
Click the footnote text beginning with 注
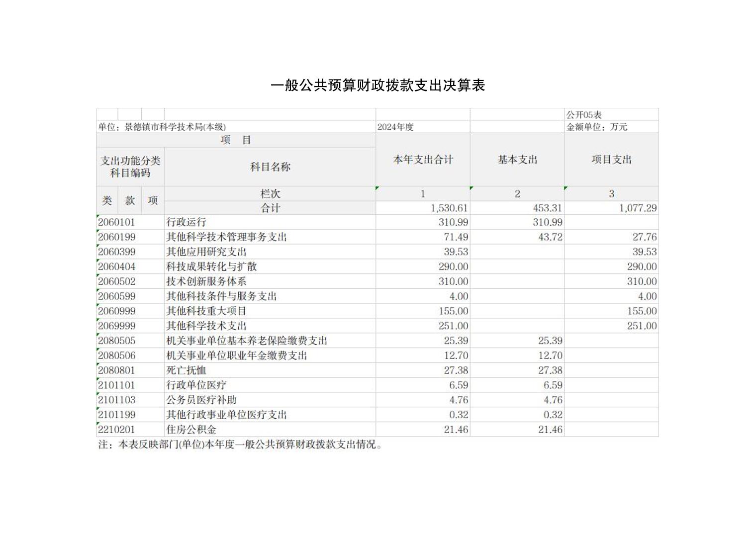[240, 445]
